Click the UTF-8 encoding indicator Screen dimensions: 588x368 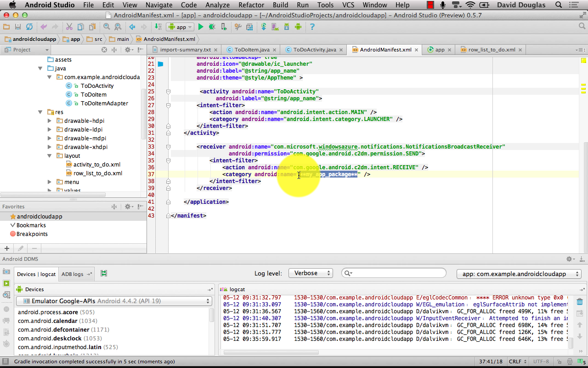pyautogui.click(x=541, y=362)
